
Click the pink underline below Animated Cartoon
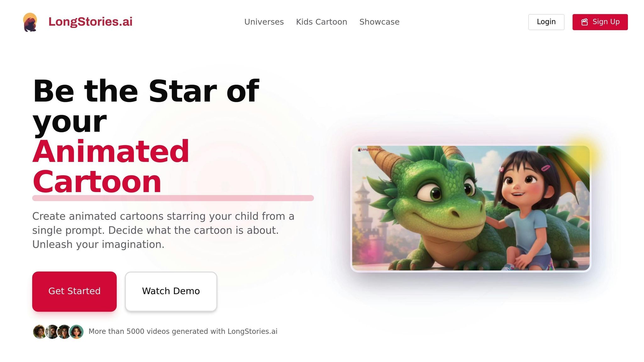(173, 198)
